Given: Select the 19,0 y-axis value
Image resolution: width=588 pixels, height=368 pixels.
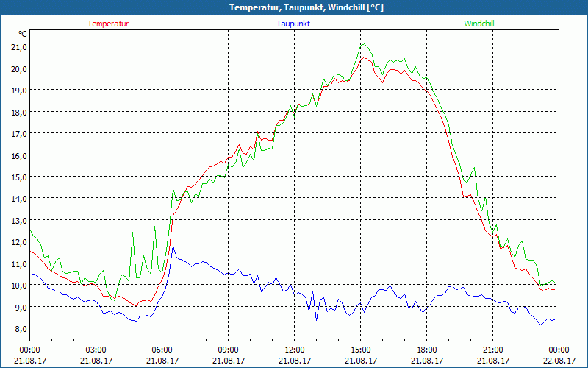Looking at the screenshot, I should point(19,90).
